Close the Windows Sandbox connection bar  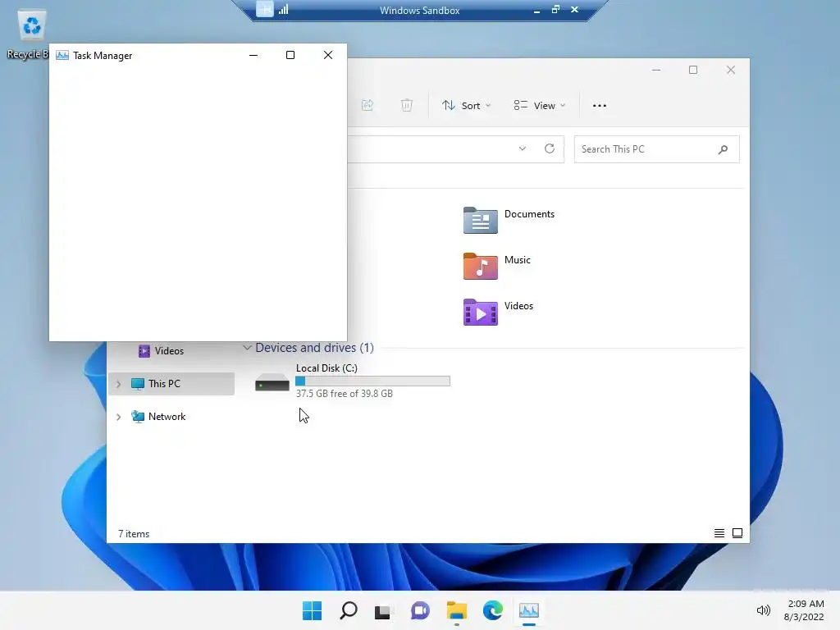click(x=574, y=9)
